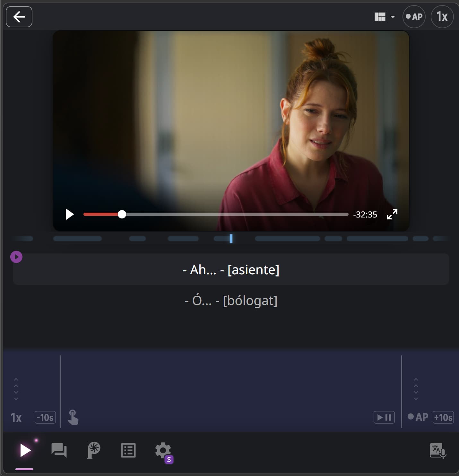Click the Hungarian translation "Ó... [bólogat]"
The height and width of the screenshot is (476, 459).
coord(231,301)
